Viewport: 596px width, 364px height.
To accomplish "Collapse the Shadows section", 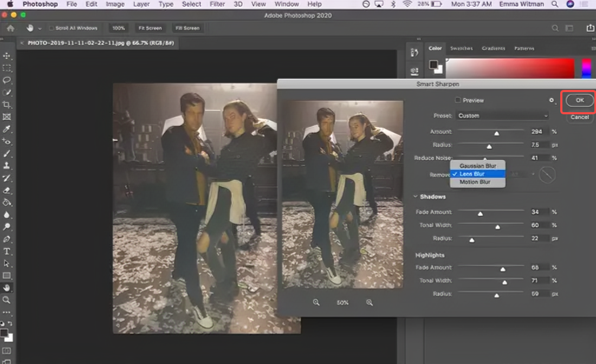I will coord(415,197).
